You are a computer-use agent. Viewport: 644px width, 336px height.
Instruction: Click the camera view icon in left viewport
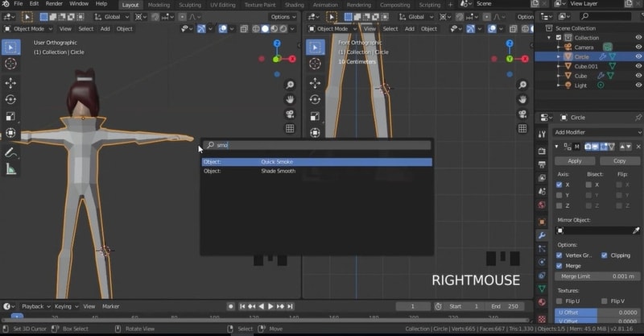(x=290, y=114)
